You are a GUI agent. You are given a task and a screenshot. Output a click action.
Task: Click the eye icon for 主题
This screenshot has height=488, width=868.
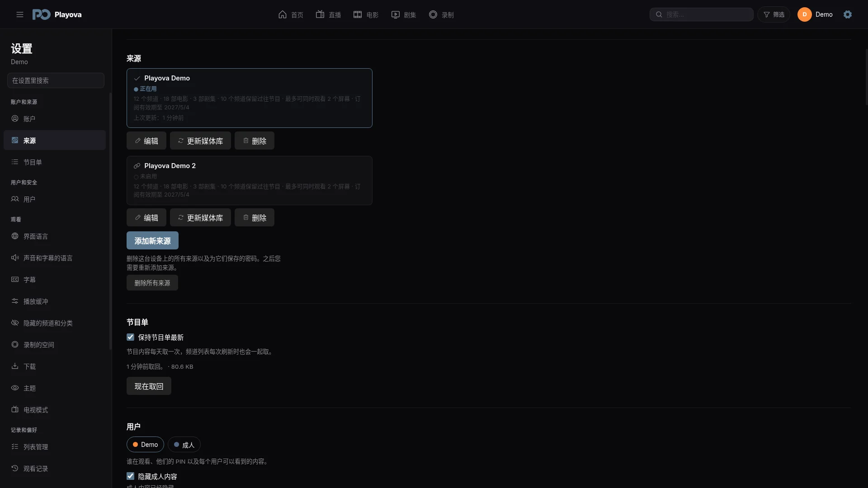[15, 388]
